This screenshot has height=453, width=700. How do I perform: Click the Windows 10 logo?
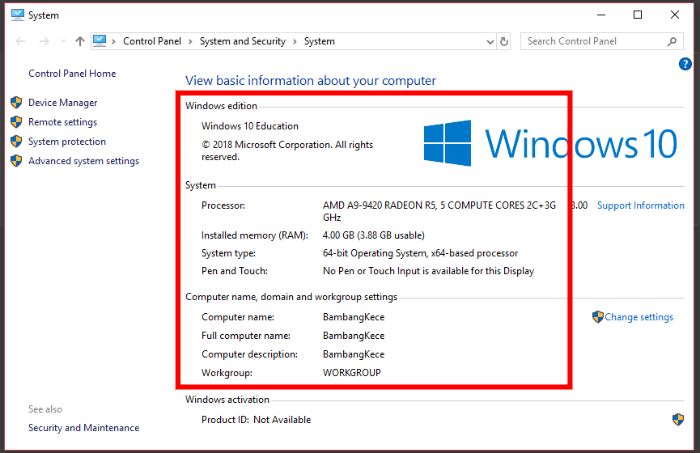point(550,143)
